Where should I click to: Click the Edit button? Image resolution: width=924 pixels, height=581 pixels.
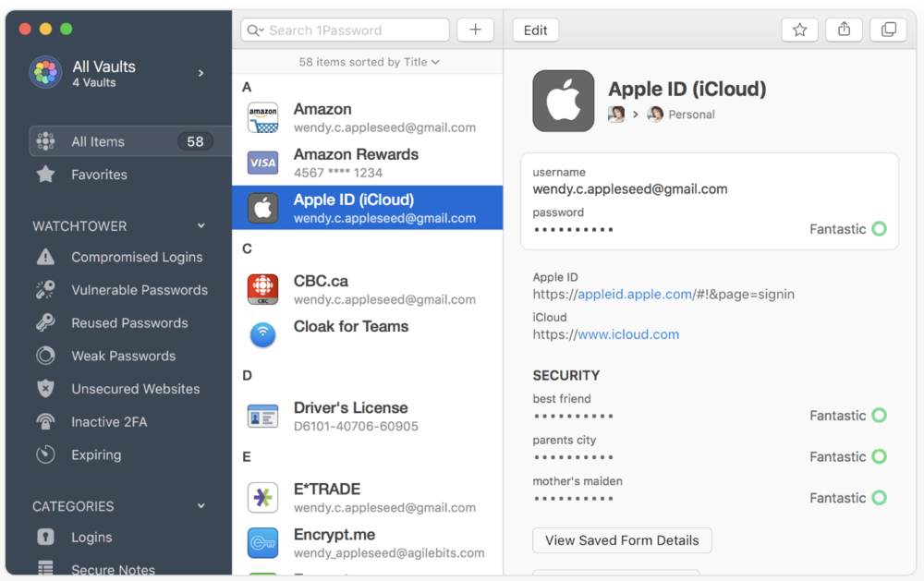[x=535, y=30]
